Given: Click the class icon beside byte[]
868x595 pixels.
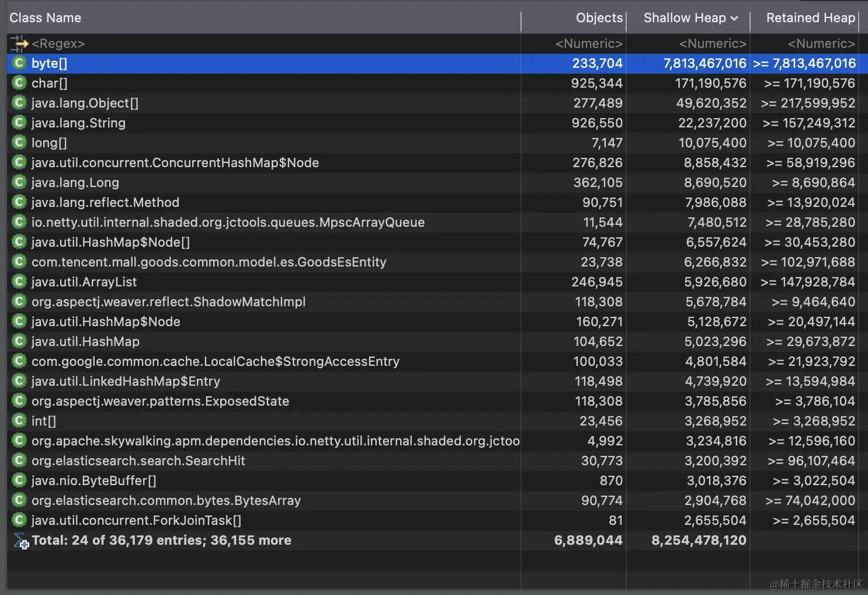Looking at the screenshot, I should pyautogui.click(x=19, y=63).
